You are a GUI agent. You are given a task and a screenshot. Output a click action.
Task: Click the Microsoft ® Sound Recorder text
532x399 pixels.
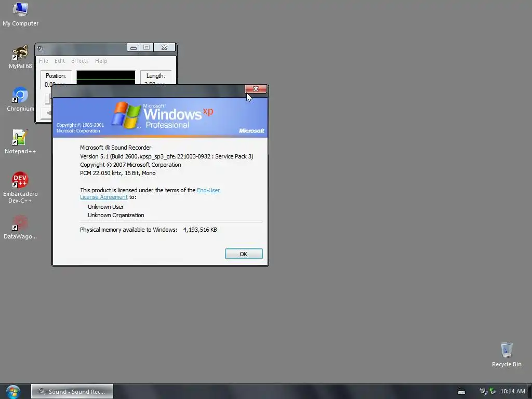[116, 148]
